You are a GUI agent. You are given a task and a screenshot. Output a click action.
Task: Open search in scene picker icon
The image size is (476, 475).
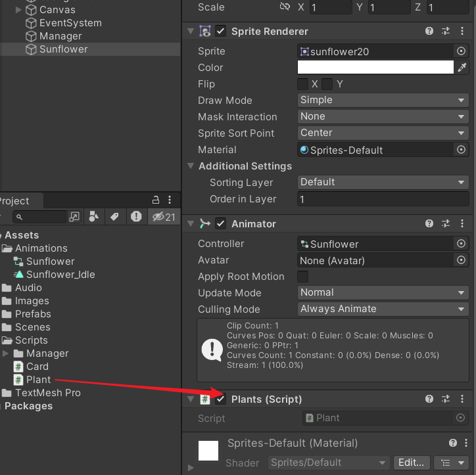74,217
